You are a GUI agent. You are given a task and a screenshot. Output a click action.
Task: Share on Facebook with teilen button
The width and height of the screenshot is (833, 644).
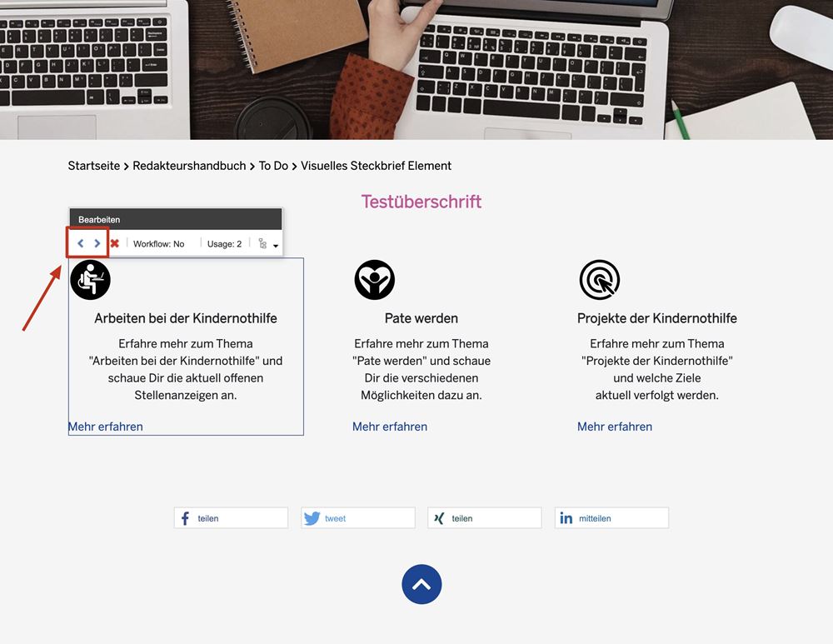(x=231, y=518)
